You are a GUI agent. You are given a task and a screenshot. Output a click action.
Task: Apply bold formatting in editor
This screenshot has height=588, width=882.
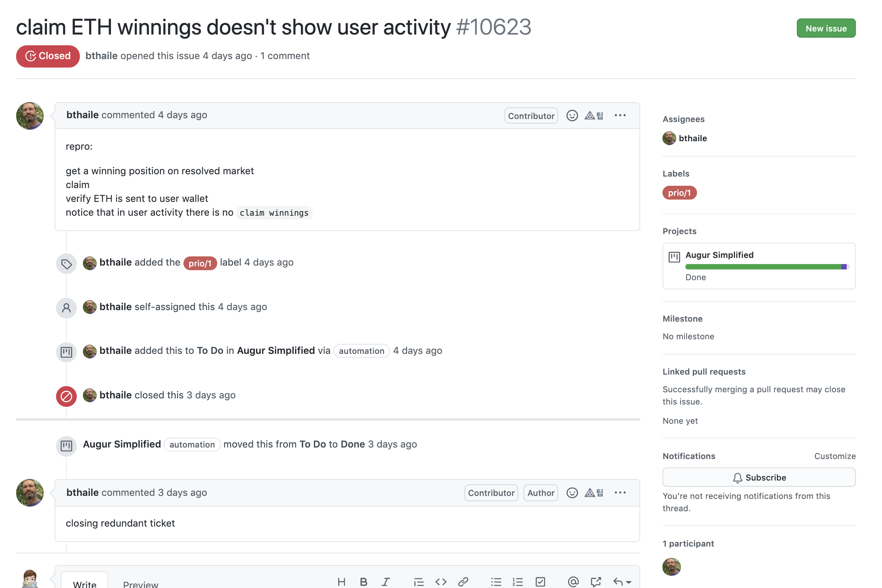pyautogui.click(x=363, y=582)
